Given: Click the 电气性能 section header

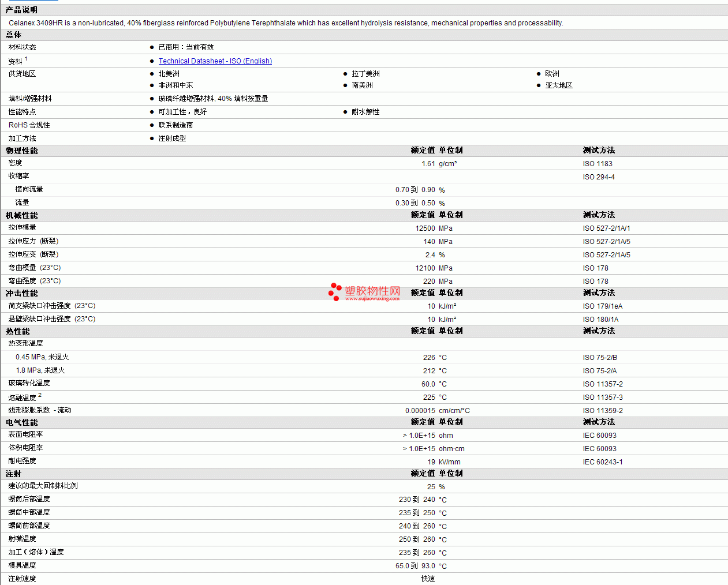Looking at the screenshot, I should [21, 422].
